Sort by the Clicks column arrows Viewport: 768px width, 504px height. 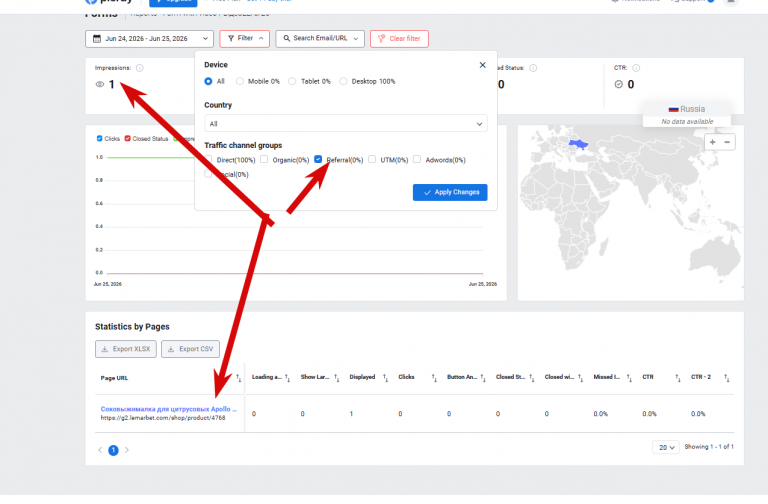coord(434,378)
